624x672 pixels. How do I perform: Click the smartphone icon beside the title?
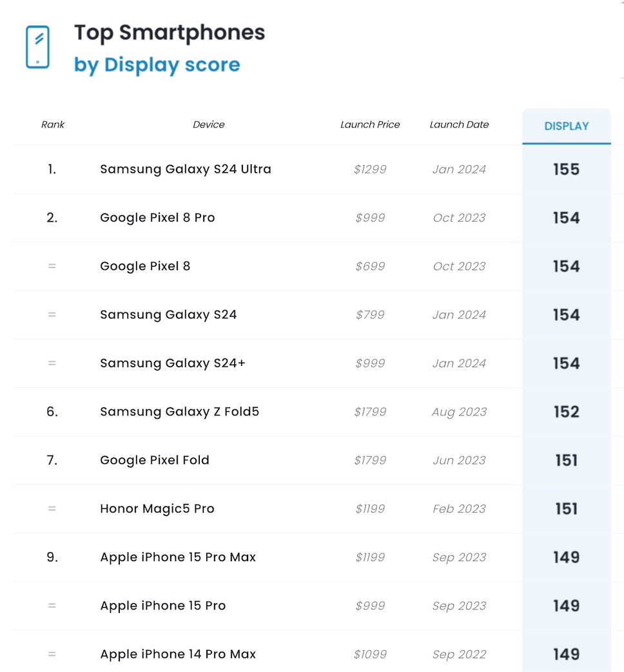tap(37, 47)
